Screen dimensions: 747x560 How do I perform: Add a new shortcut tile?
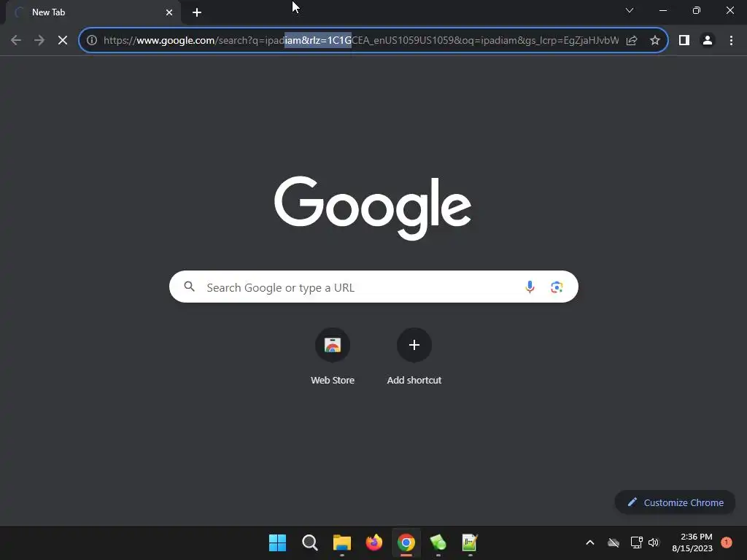coord(414,356)
